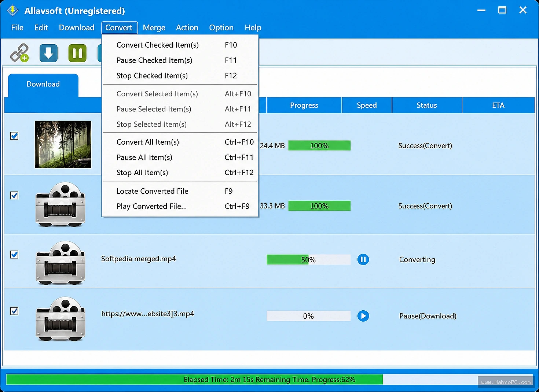Click the 24.4 MB size value
Image resolution: width=539 pixels, height=392 pixels.
[x=272, y=145]
